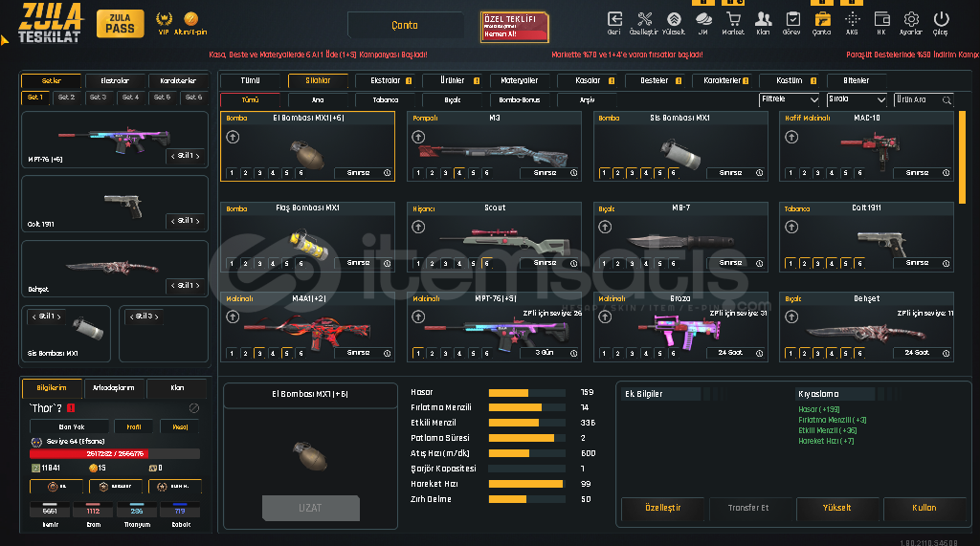Viewport: 980px width, 546px height.
Task: Click upgrade arrow icon on M9-7 knife card
Action: 605,227
